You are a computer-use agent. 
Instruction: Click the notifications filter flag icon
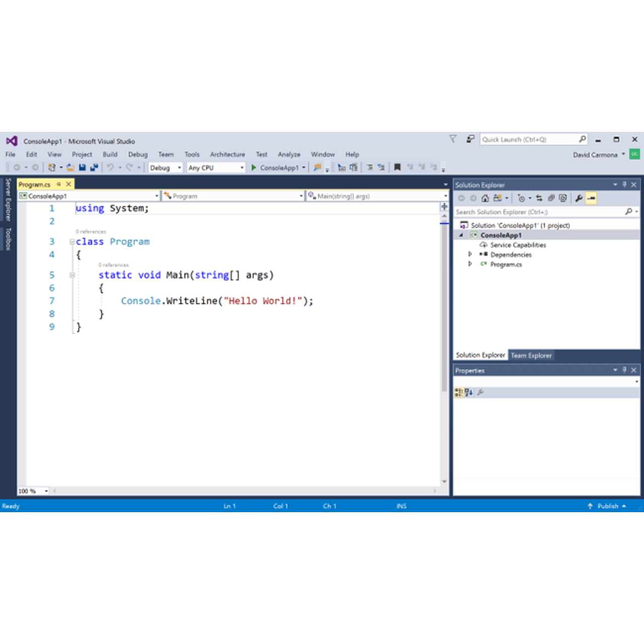click(x=453, y=139)
